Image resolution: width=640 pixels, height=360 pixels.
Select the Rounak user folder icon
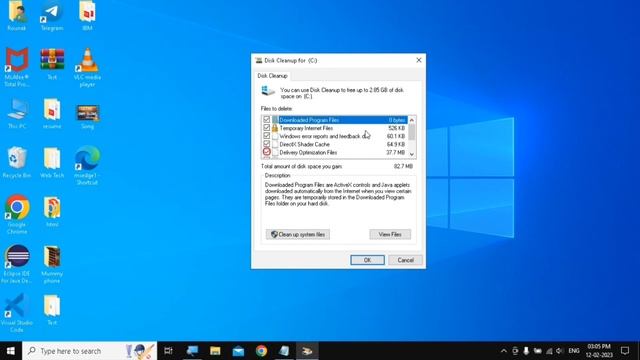(17, 16)
